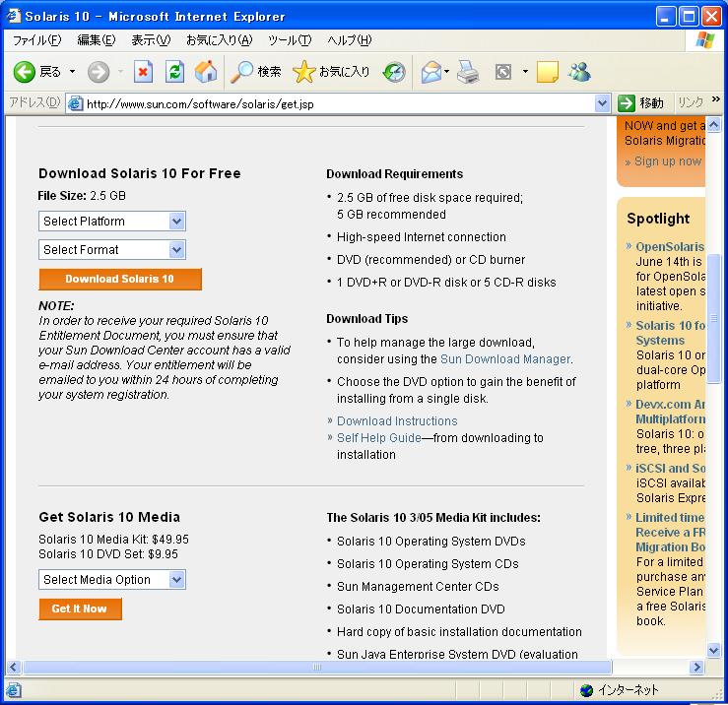This screenshot has width=728, height=705.
Task: Click the horizontal scrollbar thumb
Action: 317,668
